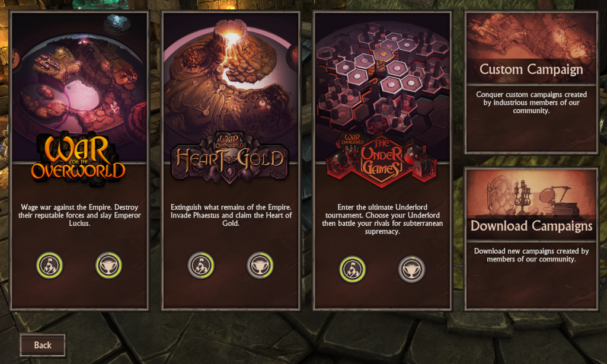Open the Custom Campaign title banner
This screenshot has width=607, height=364.
531,70
